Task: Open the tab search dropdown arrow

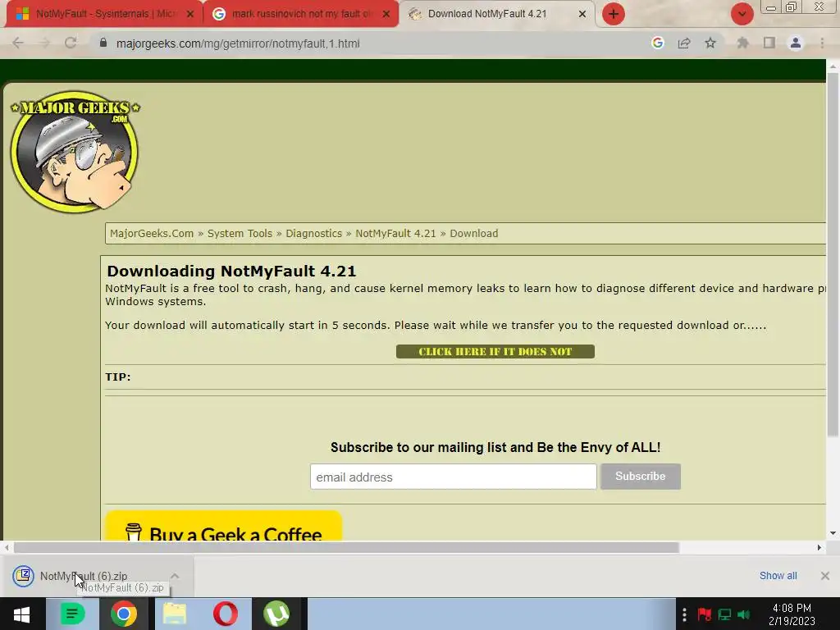Action: pyautogui.click(x=742, y=14)
